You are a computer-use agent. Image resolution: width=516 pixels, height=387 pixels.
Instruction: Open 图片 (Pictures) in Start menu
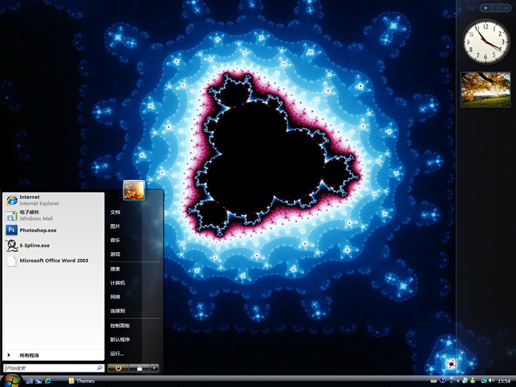click(x=115, y=226)
